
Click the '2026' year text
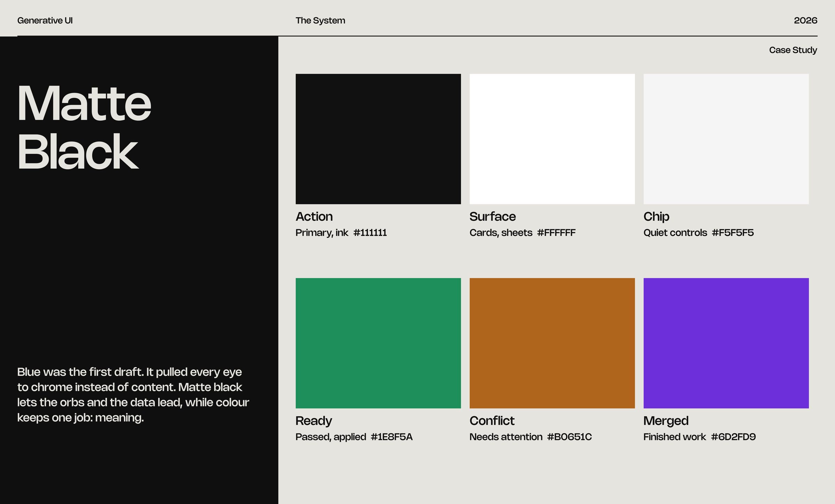tap(805, 21)
